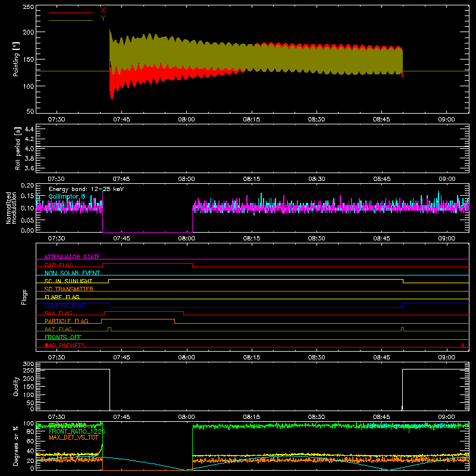Click the green FRONTS_OFF label
Viewport: 476px width, 476px height.
pos(63,337)
